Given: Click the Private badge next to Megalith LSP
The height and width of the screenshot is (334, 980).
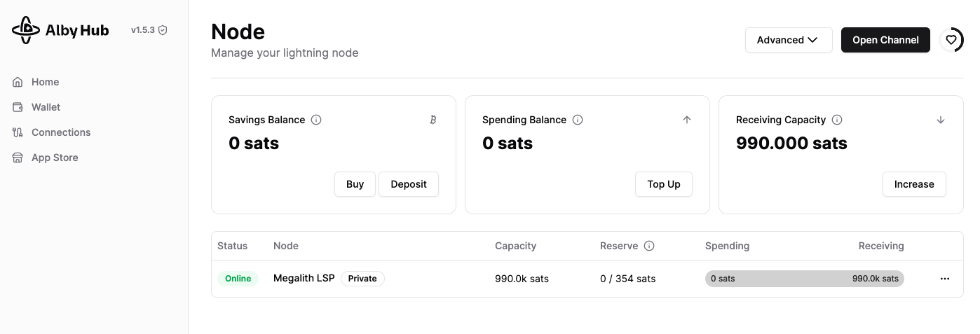Looking at the screenshot, I should [x=362, y=279].
